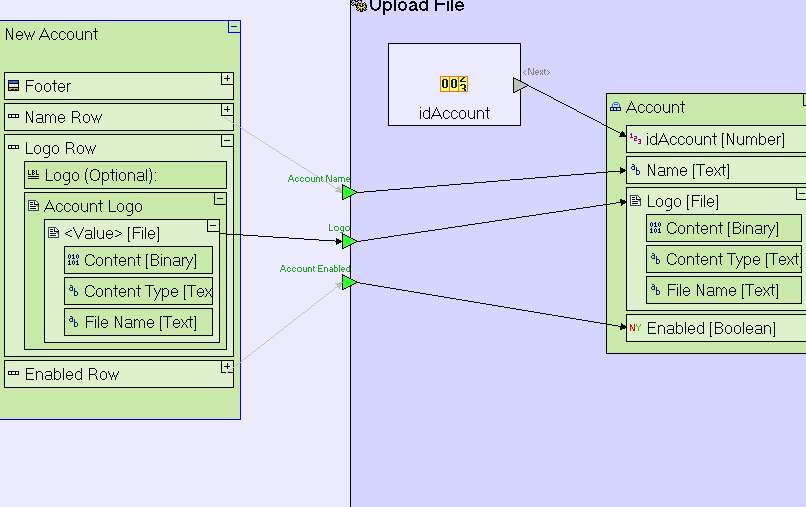The width and height of the screenshot is (806, 507).
Task: Collapse the New Account panel
Action: pos(234,27)
